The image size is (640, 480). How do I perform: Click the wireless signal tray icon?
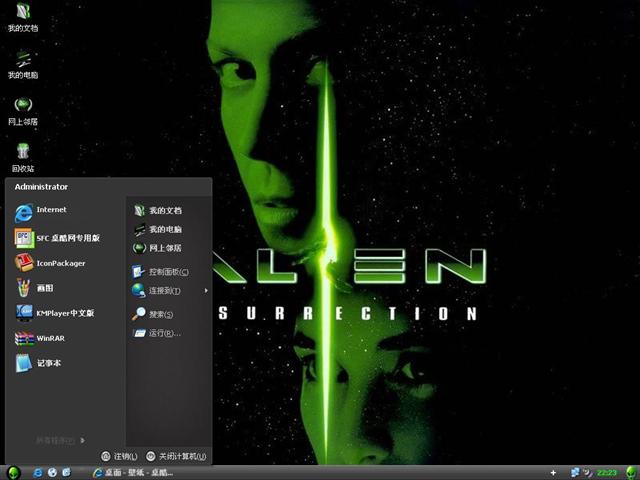(x=588, y=473)
